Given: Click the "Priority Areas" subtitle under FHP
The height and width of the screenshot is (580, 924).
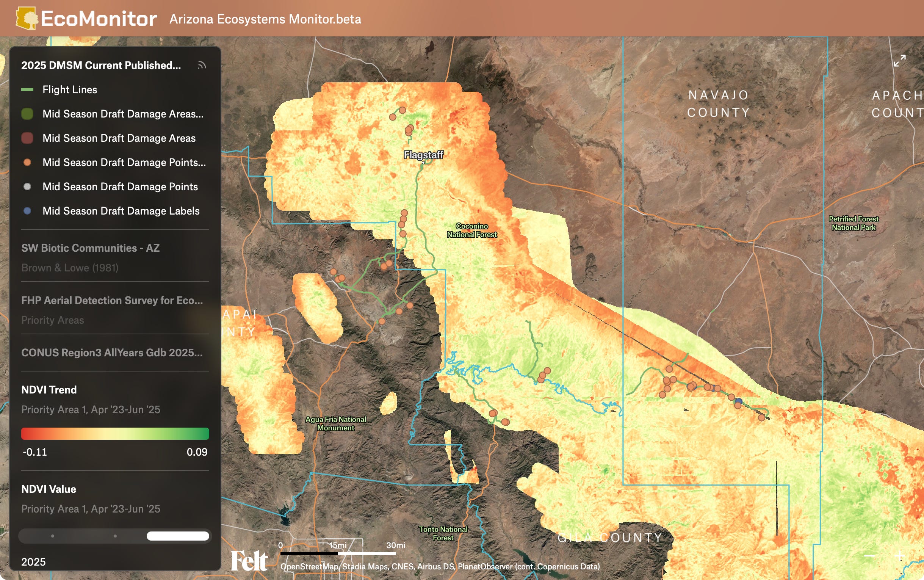Looking at the screenshot, I should (53, 320).
